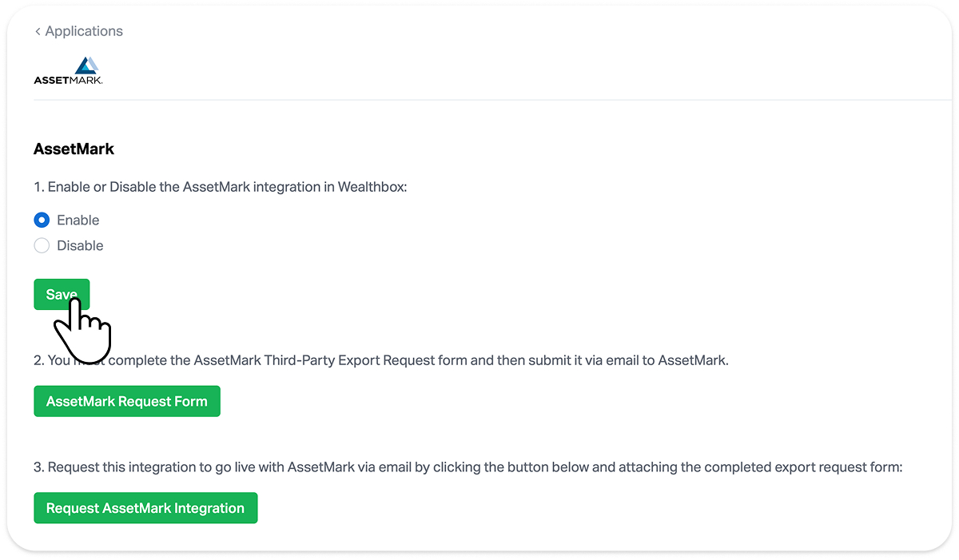Open the Applications page via the header chevron
This screenshot has height=560, width=959.
click(38, 31)
